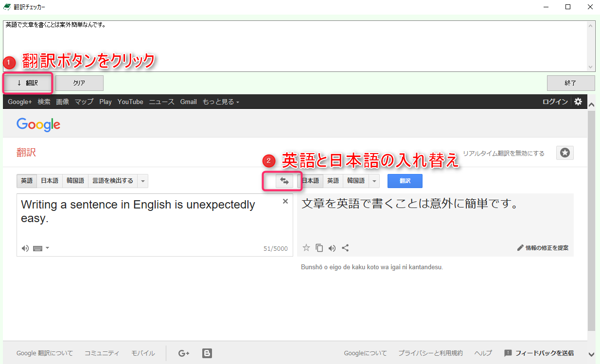600x364 pixels.
Task: Open the Google+ footer icon
Action: (x=184, y=353)
